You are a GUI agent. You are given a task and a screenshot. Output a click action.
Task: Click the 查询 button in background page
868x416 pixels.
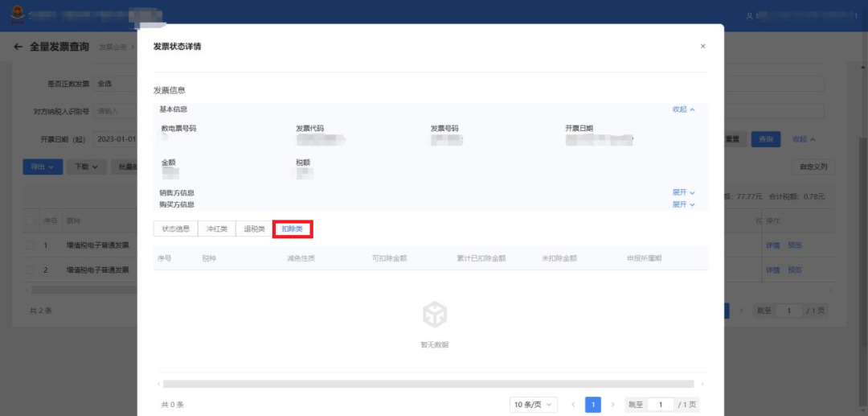click(766, 139)
